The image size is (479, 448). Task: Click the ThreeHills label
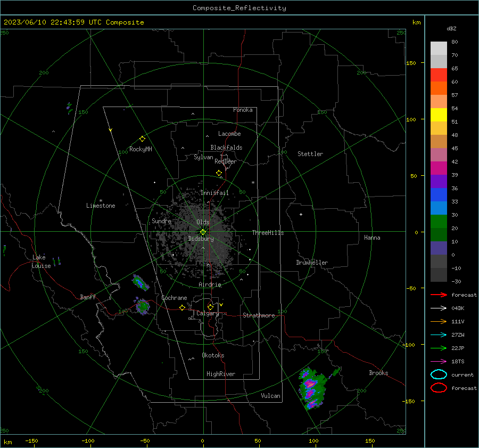pos(268,233)
